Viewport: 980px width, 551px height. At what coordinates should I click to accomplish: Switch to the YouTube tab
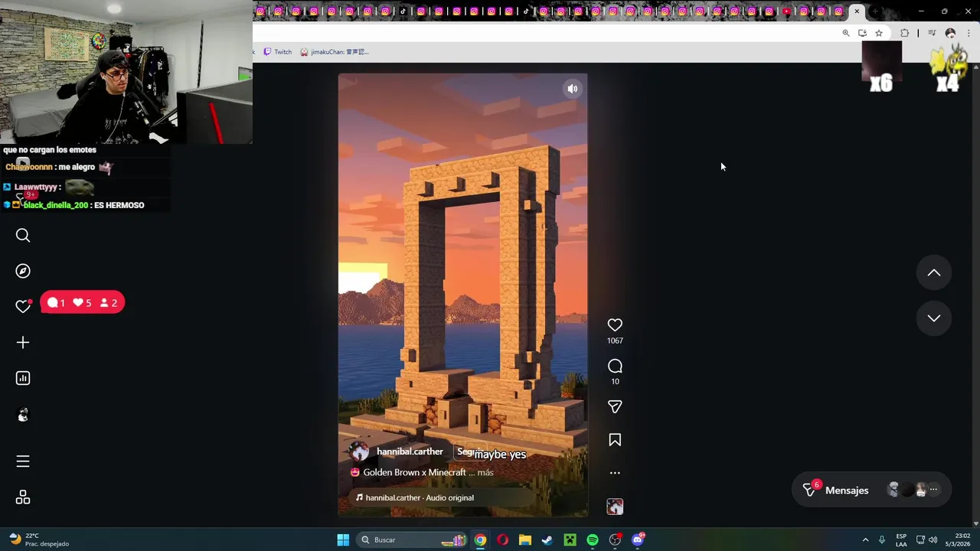[786, 11]
